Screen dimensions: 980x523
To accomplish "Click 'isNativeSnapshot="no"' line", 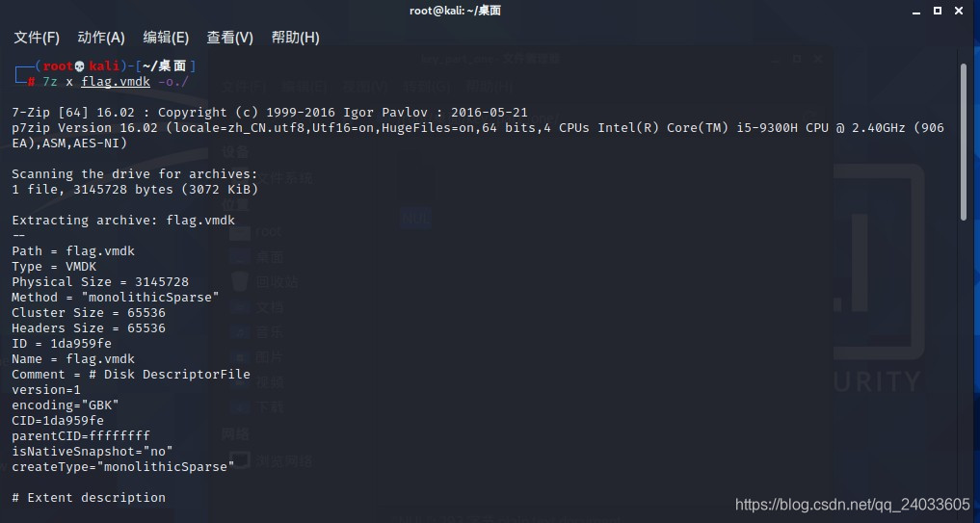I will click(93, 451).
